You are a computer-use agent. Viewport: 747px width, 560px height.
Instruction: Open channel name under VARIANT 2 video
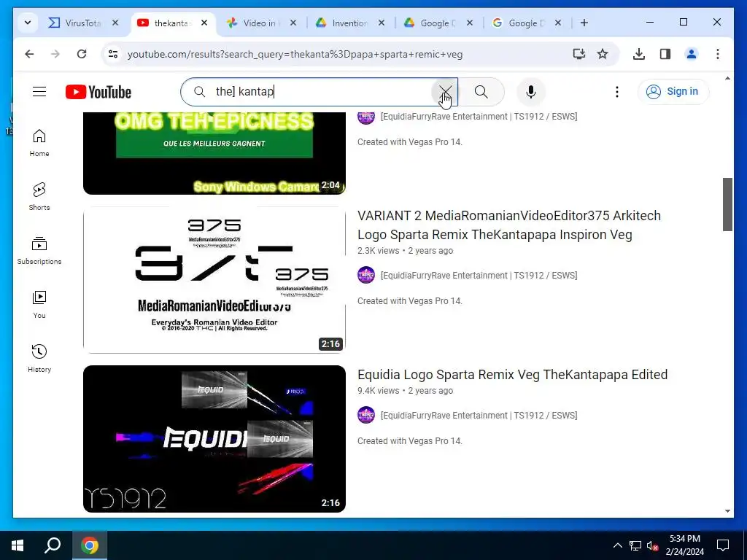(x=479, y=275)
